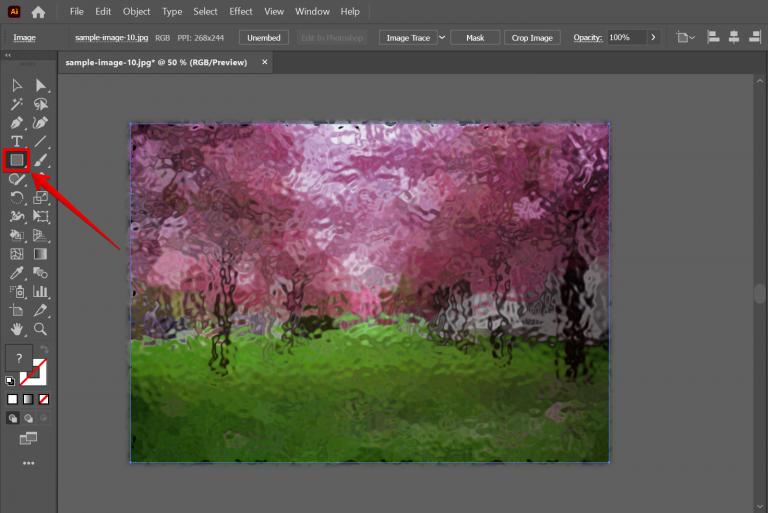The width and height of the screenshot is (768, 513).
Task: Select the Zoom magnifier tool
Action: point(41,328)
